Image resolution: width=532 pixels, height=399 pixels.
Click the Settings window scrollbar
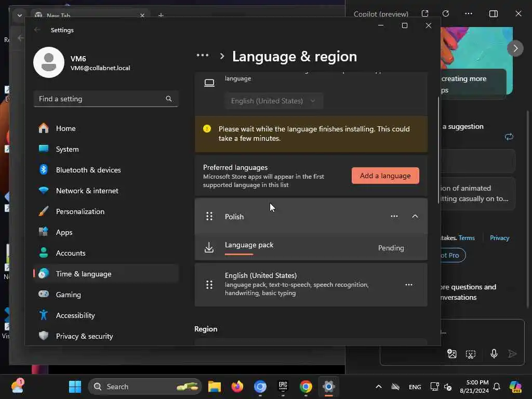coord(438,149)
